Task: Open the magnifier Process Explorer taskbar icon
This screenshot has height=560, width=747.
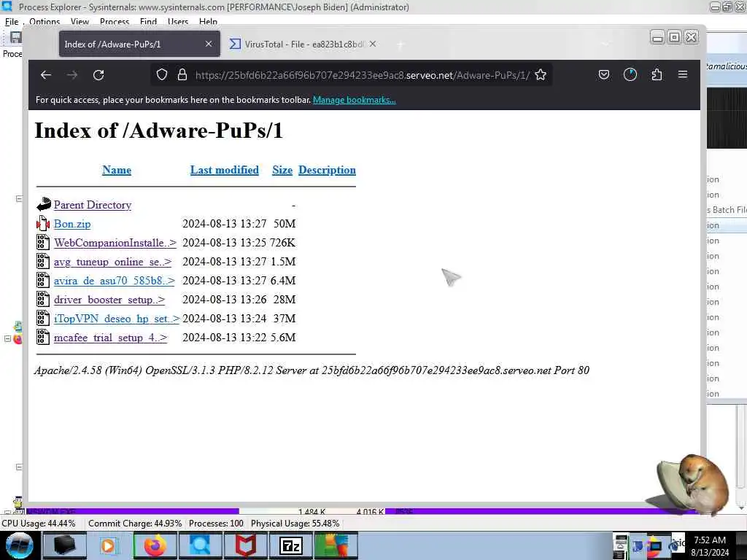Action: tap(201, 545)
